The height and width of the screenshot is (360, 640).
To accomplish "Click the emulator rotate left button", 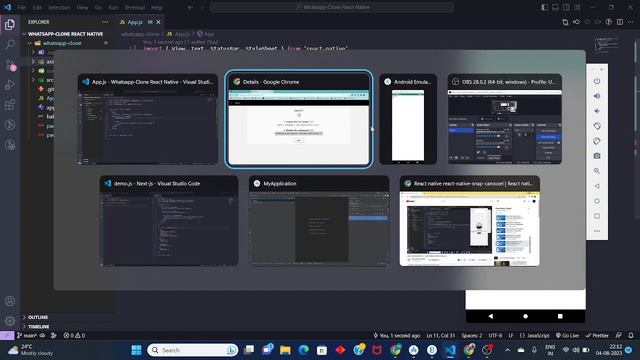I will [597, 126].
